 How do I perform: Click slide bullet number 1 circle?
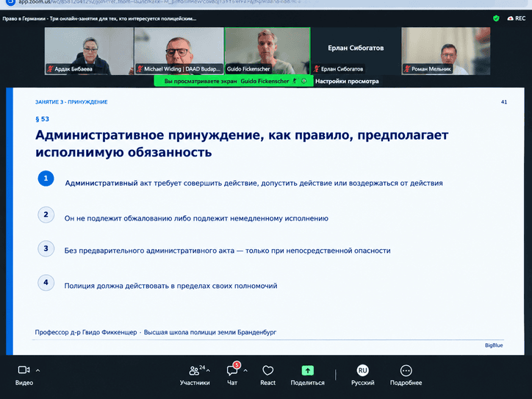pyautogui.click(x=46, y=179)
